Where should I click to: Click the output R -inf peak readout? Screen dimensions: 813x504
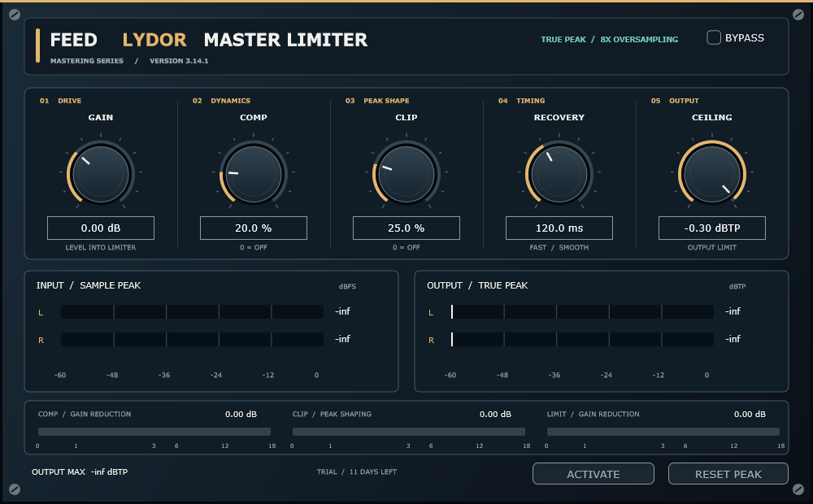[x=733, y=339]
